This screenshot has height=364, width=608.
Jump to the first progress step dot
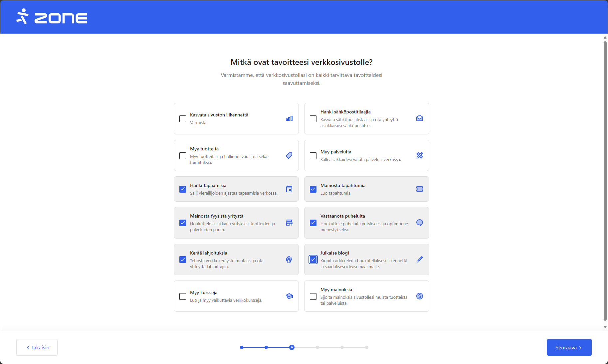[x=242, y=347]
